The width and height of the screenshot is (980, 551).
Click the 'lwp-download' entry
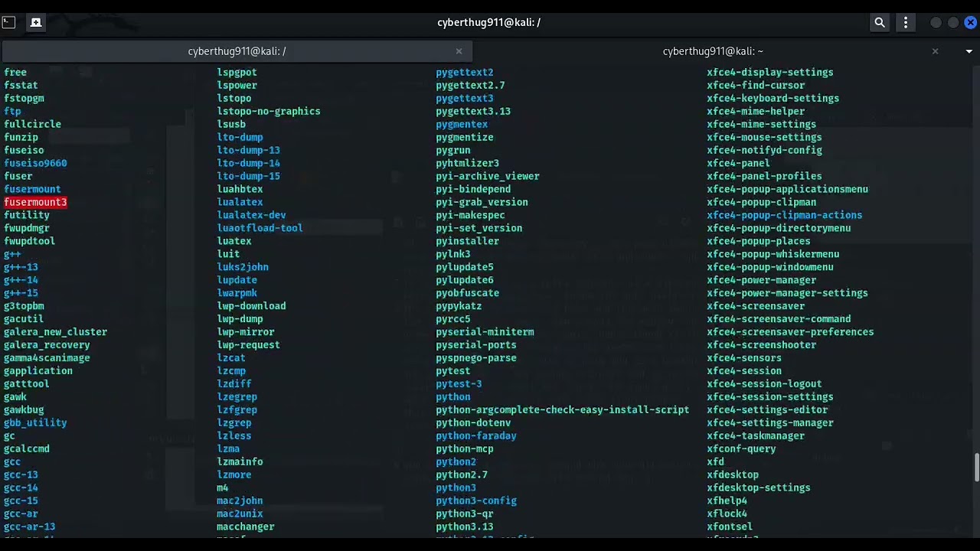coord(251,306)
